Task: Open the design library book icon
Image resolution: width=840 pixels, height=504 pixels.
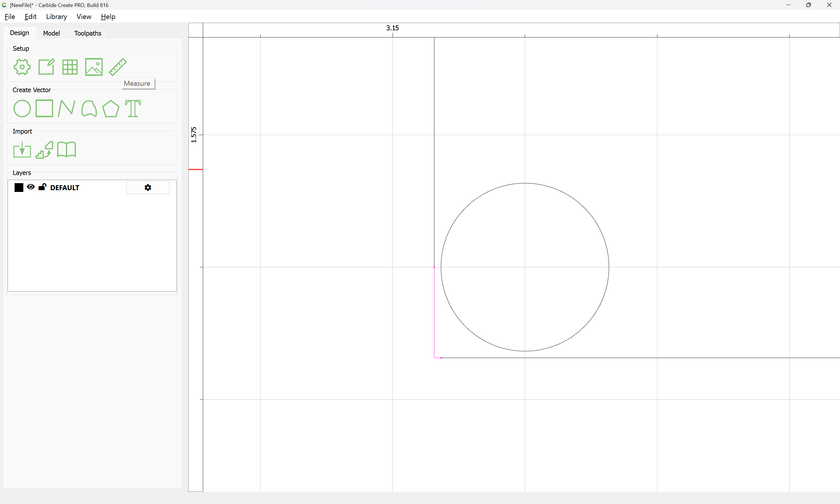Action: tap(66, 149)
